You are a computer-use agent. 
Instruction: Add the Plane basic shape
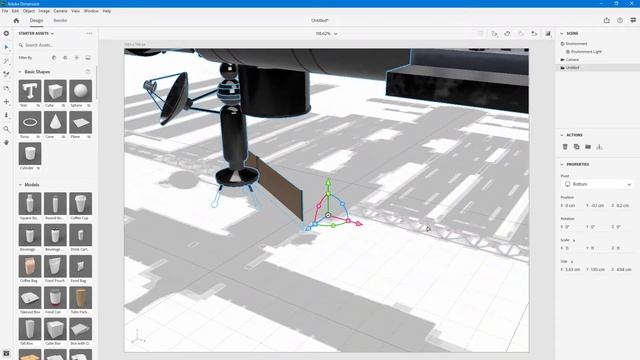[80, 122]
